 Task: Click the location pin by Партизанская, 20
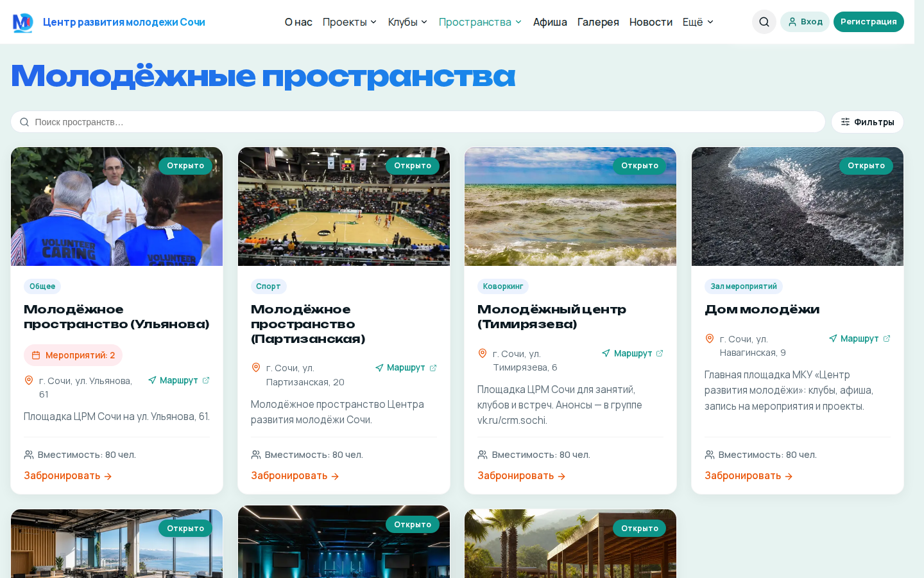pyautogui.click(x=256, y=367)
